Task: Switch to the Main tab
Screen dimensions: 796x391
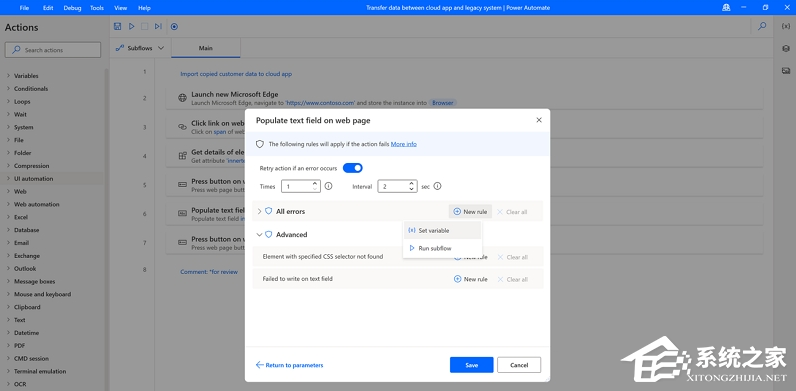Action: tap(206, 48)
